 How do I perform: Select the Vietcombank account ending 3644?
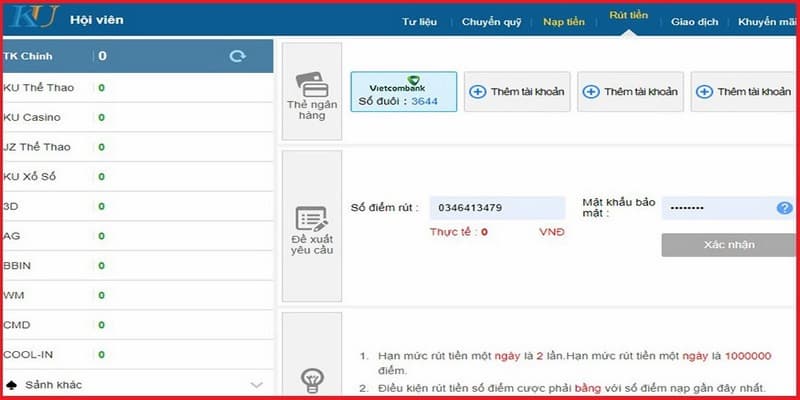pos(403,91)
